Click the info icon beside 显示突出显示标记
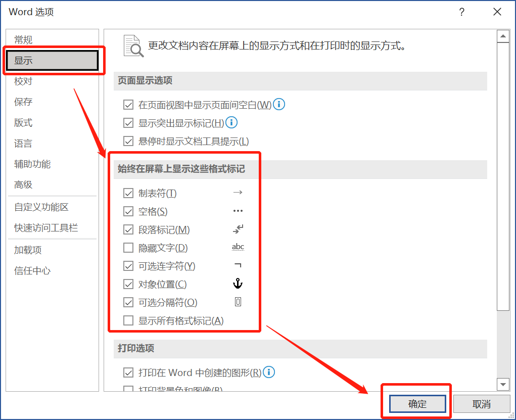The image size is (516, 420). (x=231, y=122)
